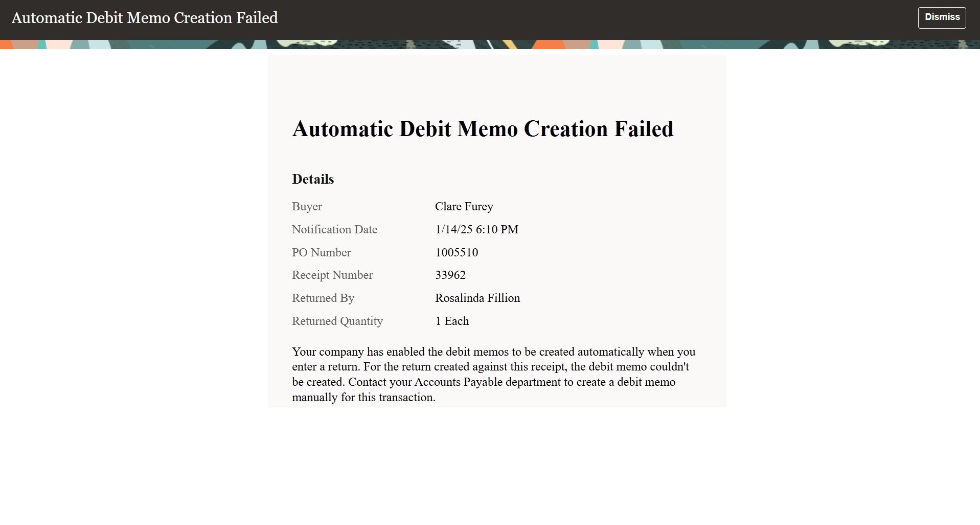The height and width of the screenshot is (525, 980).
Task: Select the buyer name Clare Furey
Action: [464, 206]
